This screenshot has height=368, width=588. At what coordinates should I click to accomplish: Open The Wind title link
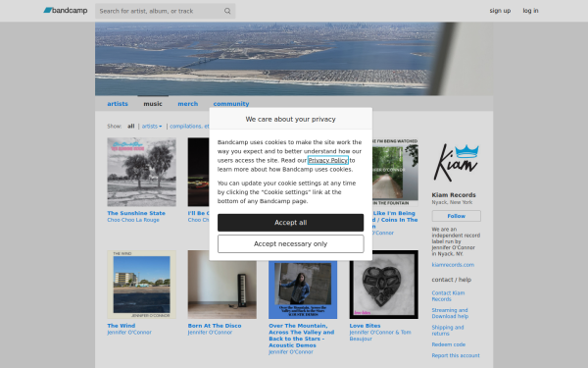(x=122, y=326)
